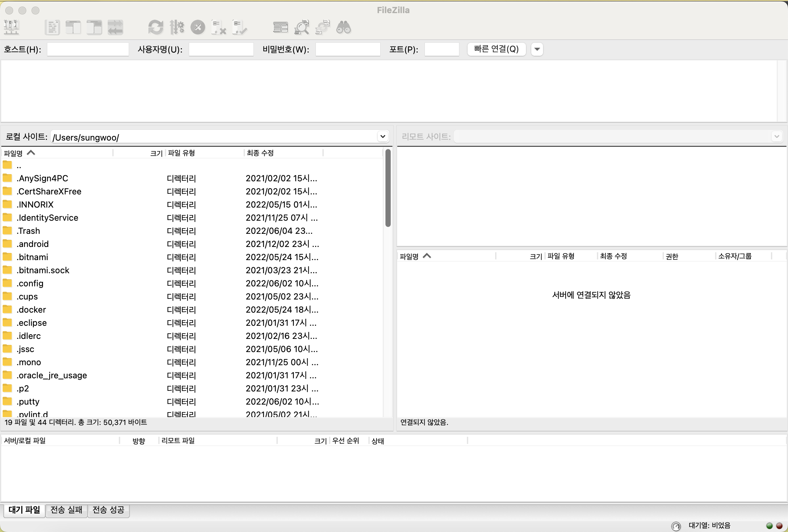Screen dimensions: 788x532
Task: Toggle the transfer queue display icon
Action: [115, 27]
